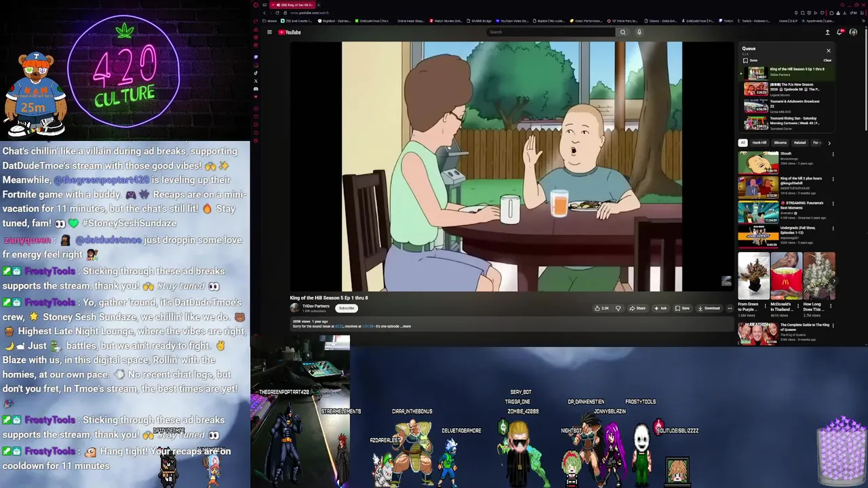Click the Share button
The height and width of the screenshot is (488, 868).
637,308
